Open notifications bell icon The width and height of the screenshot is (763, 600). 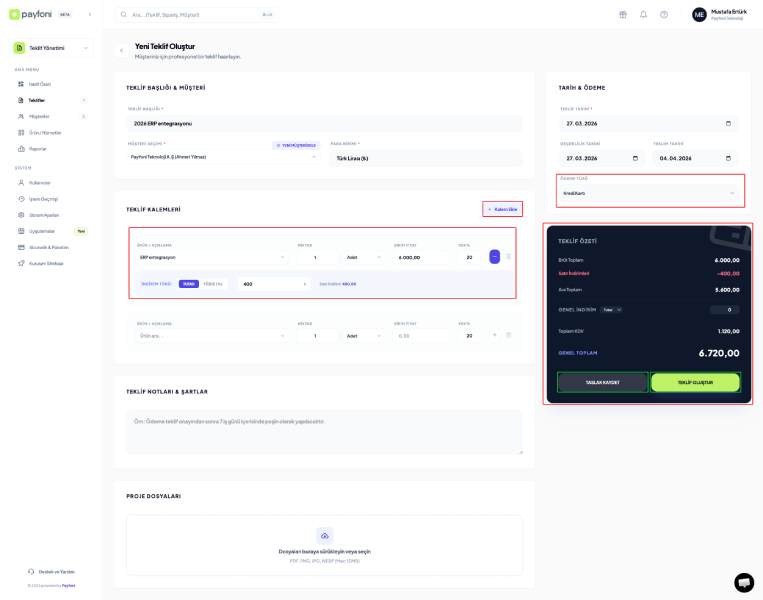pos(643,15)
